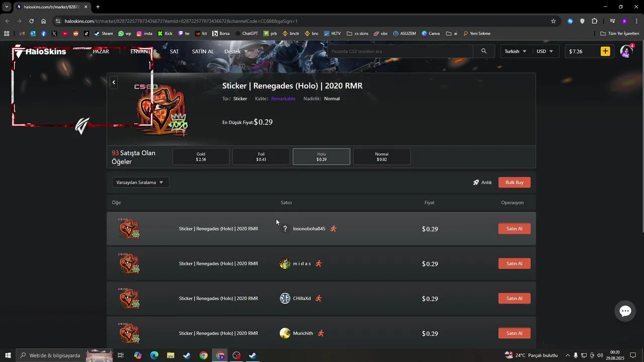Click Satın Al for Murichith's listing

coord(514,333)
